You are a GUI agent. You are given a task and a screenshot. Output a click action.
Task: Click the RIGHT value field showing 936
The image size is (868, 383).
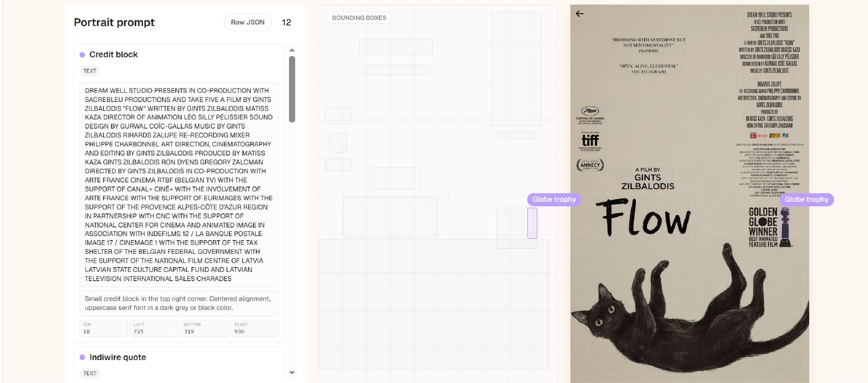(x=255, y=329)
